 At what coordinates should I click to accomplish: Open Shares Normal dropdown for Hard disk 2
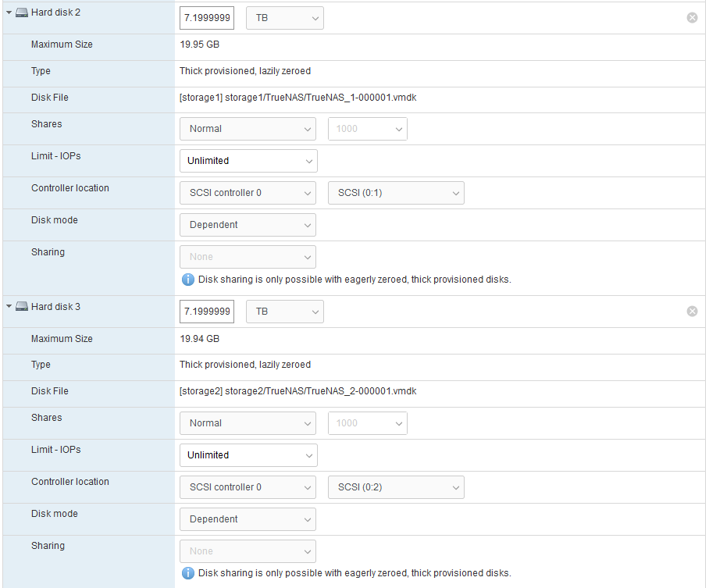click(248, 129)
